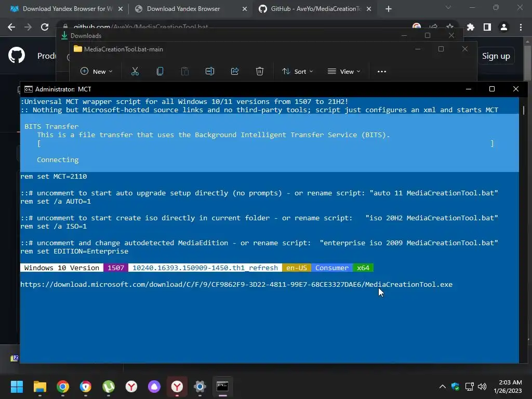The height and width of the screenshot is (399, 532).
Task: Close the GitHub AveYo tab
Action: pyautogui.click(x=369, y=9)
